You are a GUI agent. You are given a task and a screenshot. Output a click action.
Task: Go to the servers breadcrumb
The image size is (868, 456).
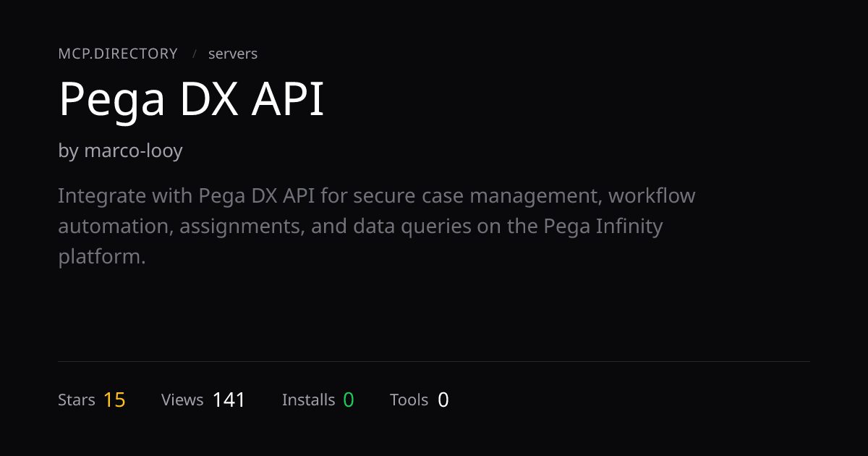click(x=233, y=54)
